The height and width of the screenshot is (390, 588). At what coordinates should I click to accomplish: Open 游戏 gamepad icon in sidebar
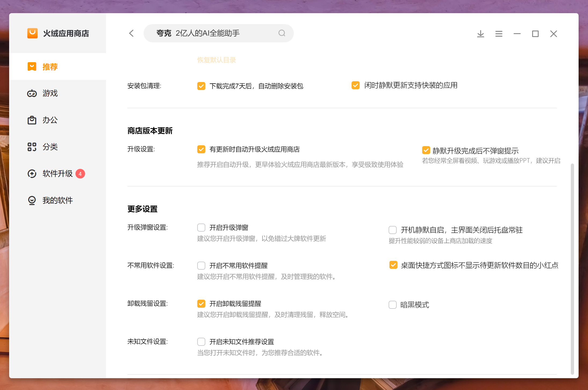[32, 93]
